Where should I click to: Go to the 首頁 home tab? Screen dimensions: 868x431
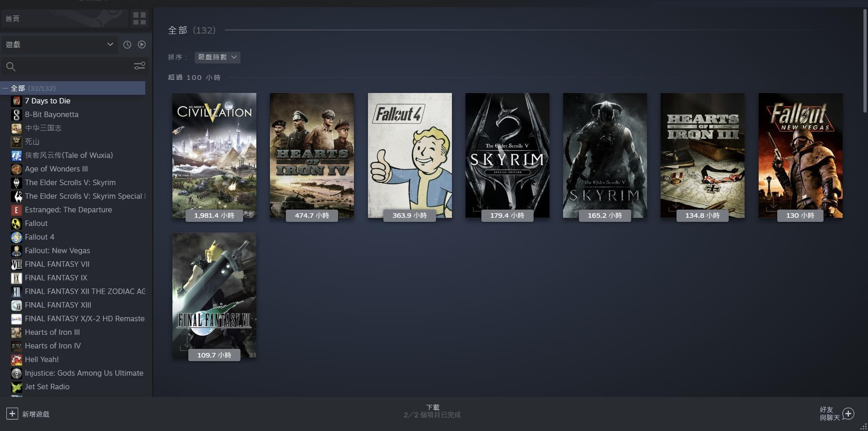[x=64, y=19]
